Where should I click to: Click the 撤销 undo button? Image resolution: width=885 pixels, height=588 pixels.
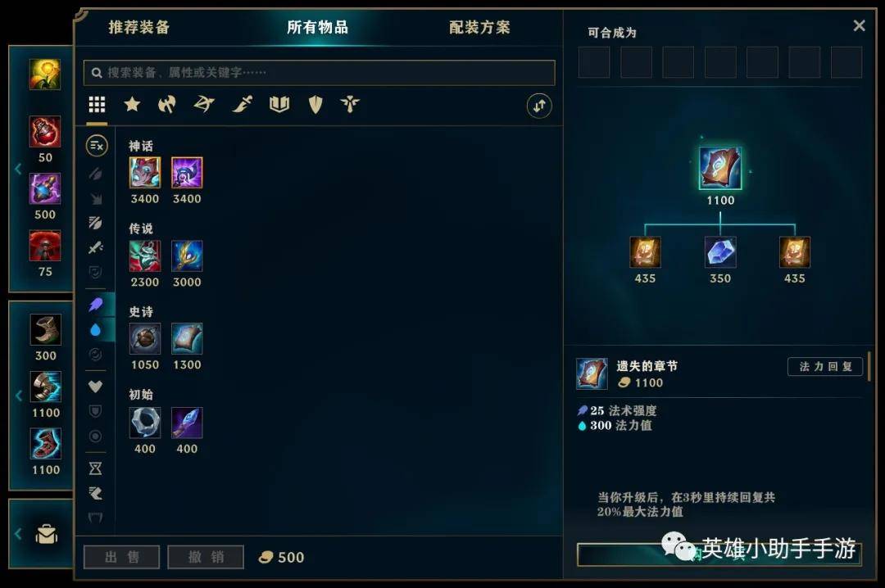pos(206,557)
